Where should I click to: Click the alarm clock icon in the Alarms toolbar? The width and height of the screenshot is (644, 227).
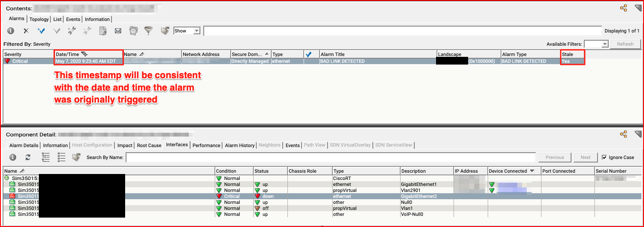(134, 31)
